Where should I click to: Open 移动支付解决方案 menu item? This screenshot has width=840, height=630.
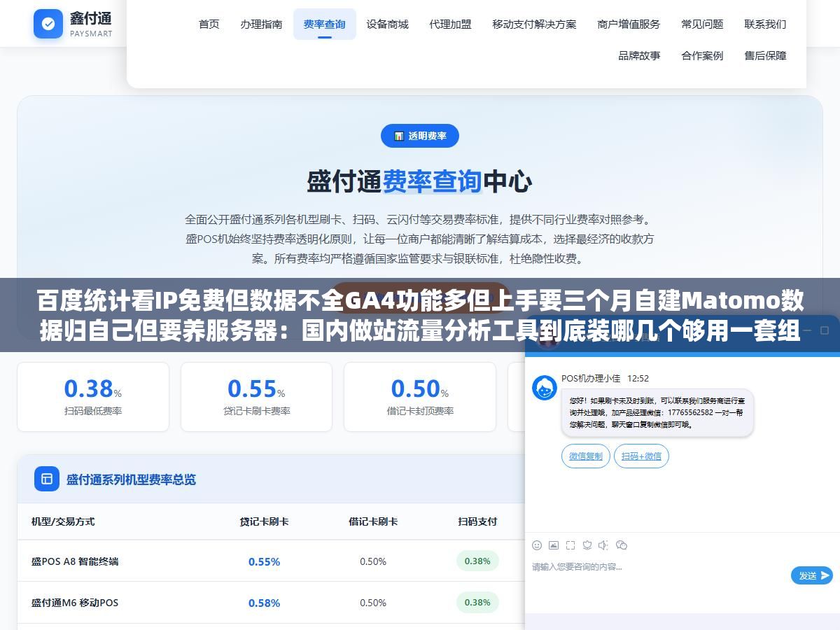click(534, 24)
